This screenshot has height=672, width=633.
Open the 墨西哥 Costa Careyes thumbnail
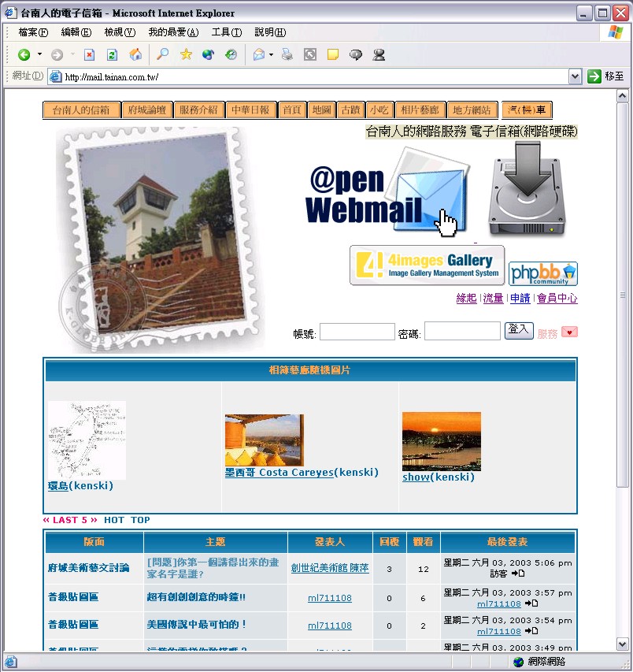265,440
